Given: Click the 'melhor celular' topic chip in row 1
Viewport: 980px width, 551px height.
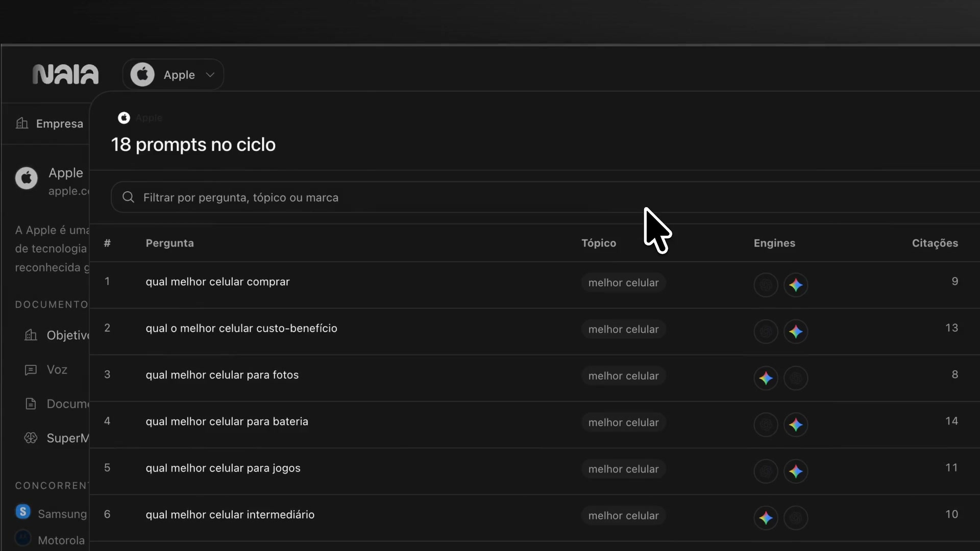Looking at the screenshot, I should pos(623,283).
